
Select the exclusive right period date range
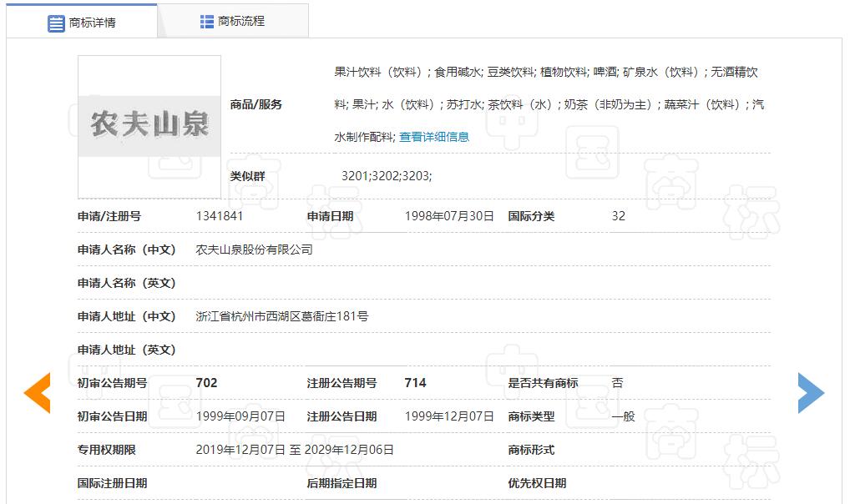click(295, 450)
